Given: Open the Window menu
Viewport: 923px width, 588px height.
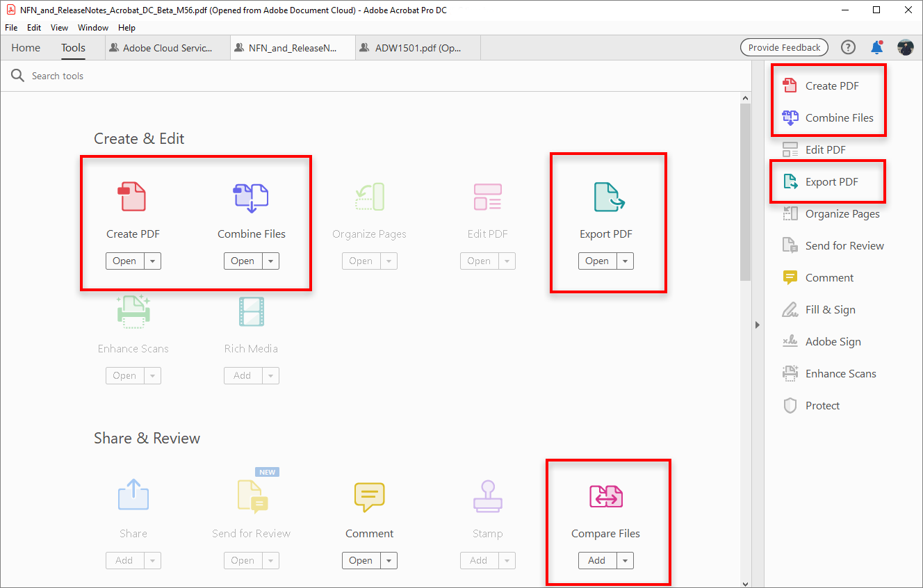Looking at the screenshot, I should pos(93,28).
